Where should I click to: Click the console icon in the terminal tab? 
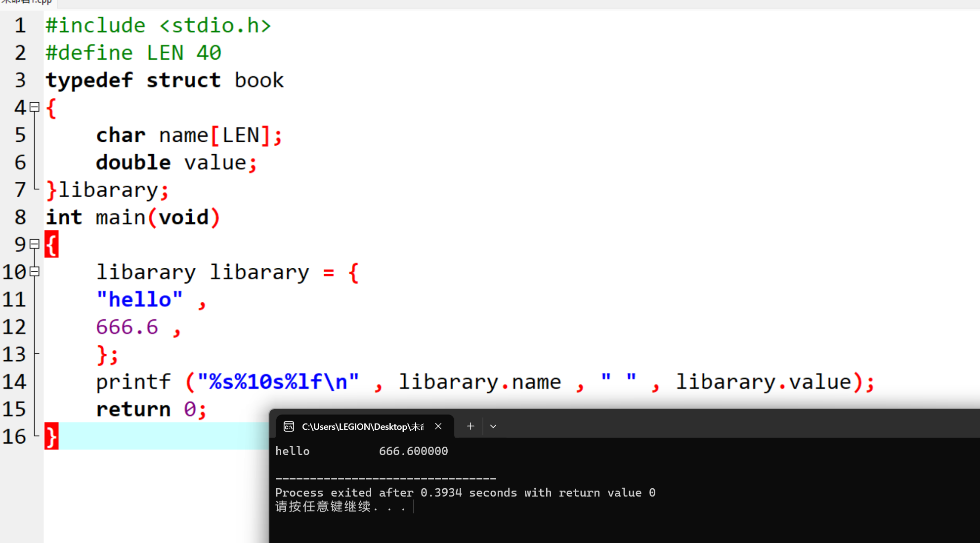point(289,426)
